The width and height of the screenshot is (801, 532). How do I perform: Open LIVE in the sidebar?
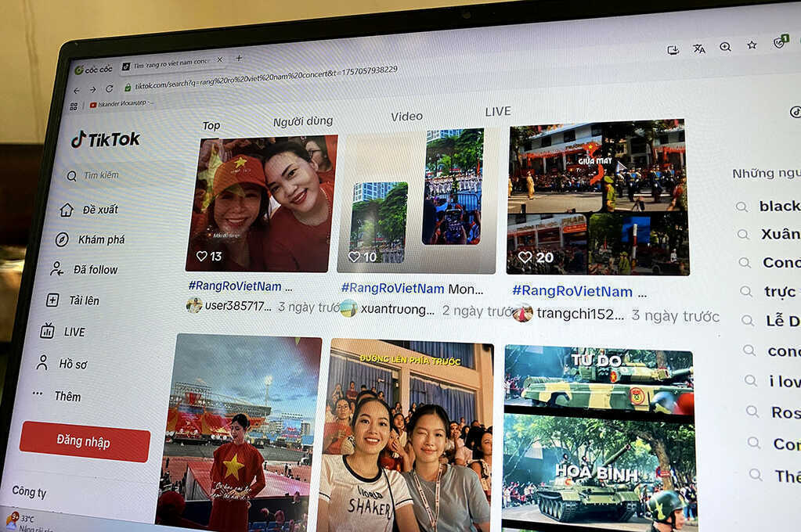point(63,332)
